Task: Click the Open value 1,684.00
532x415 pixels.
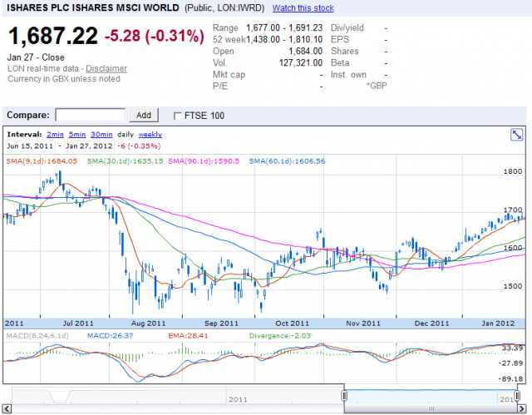Action: (x=305, y=52)
